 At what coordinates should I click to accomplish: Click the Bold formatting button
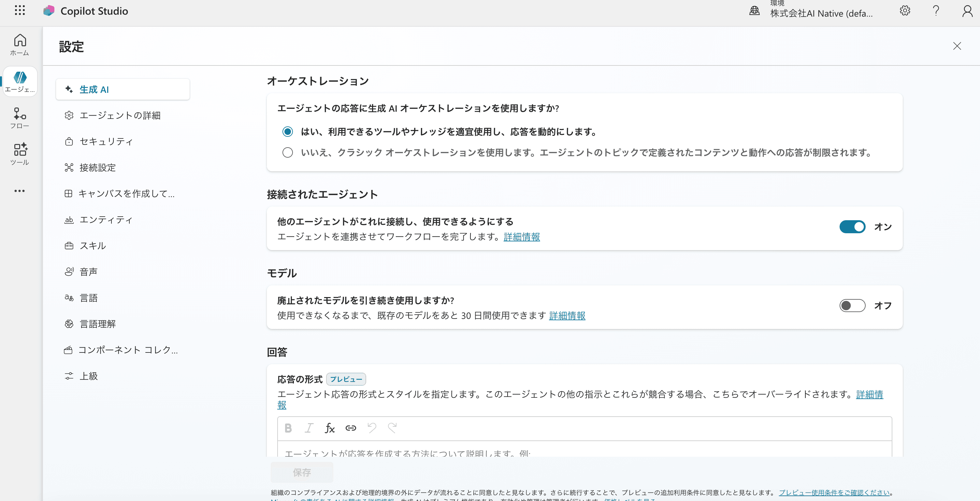coord(288,428)
